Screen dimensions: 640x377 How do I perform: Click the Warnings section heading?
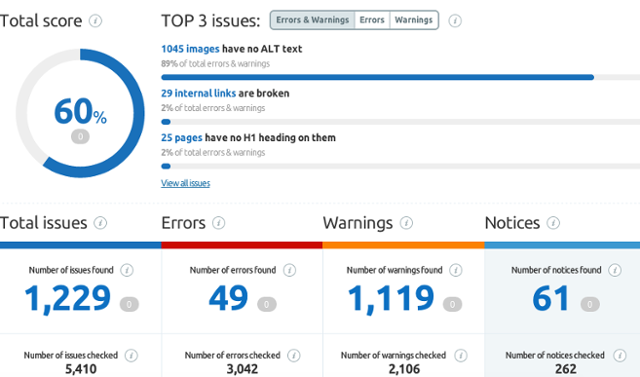(358, 224)
